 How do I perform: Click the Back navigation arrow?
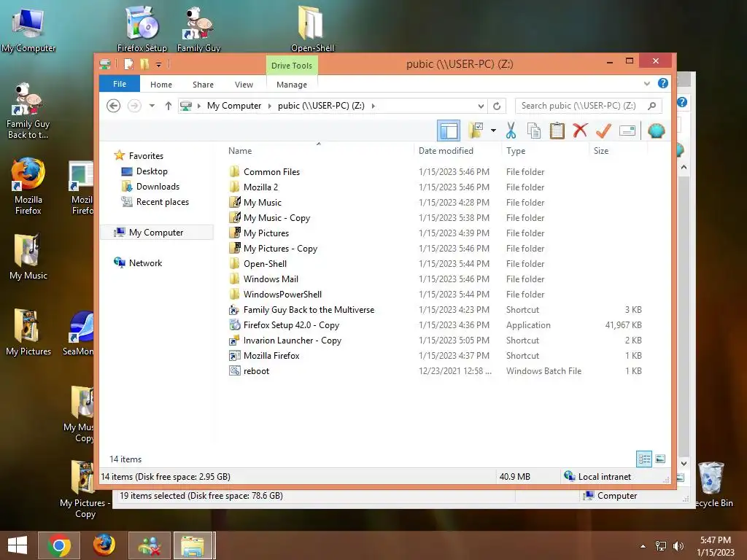tap(113, 106)
